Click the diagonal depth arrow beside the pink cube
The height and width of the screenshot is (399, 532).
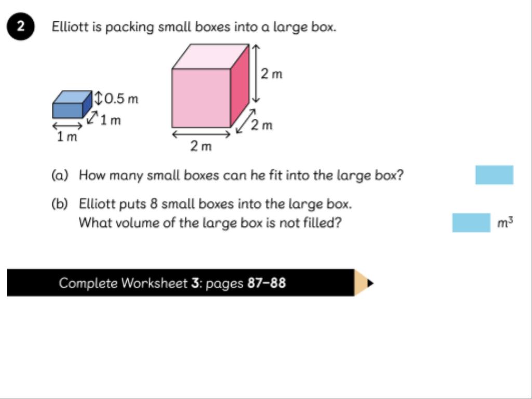(246, 121)
